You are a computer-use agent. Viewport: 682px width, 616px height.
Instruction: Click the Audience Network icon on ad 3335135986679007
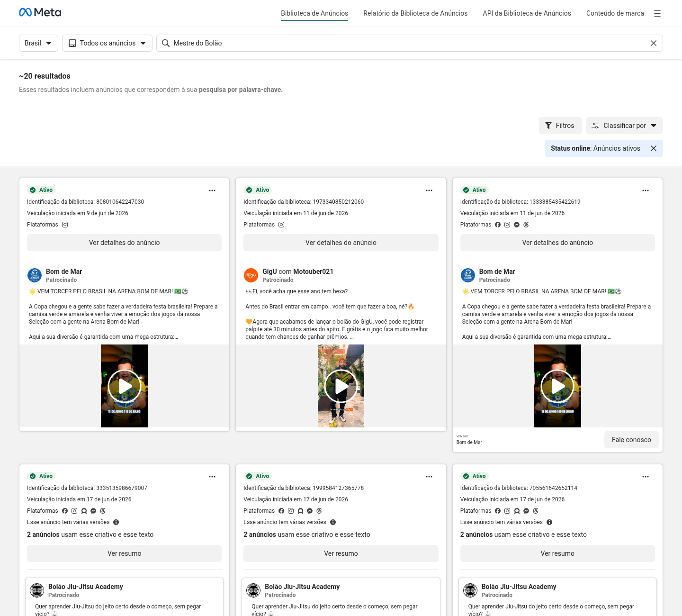(x=84, y=511)
